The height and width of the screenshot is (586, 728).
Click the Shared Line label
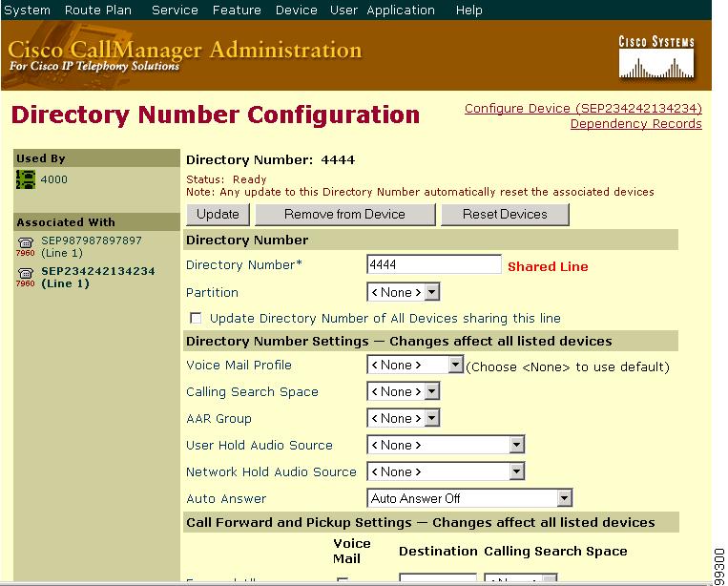[548, 266]
